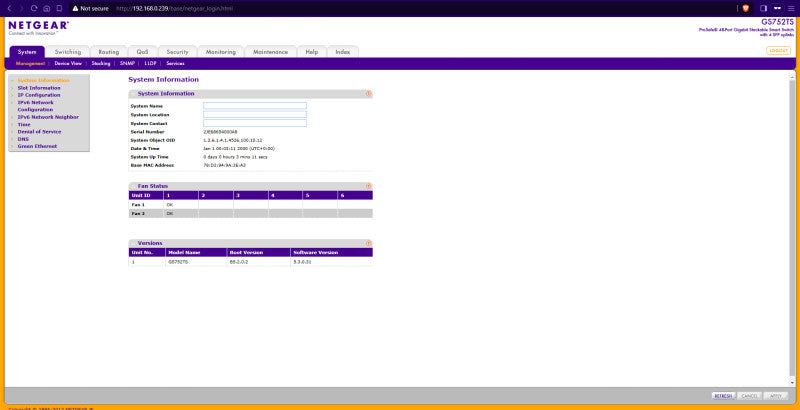
Task: Click the page vertical scrollbar
Action: pos(792,229)
